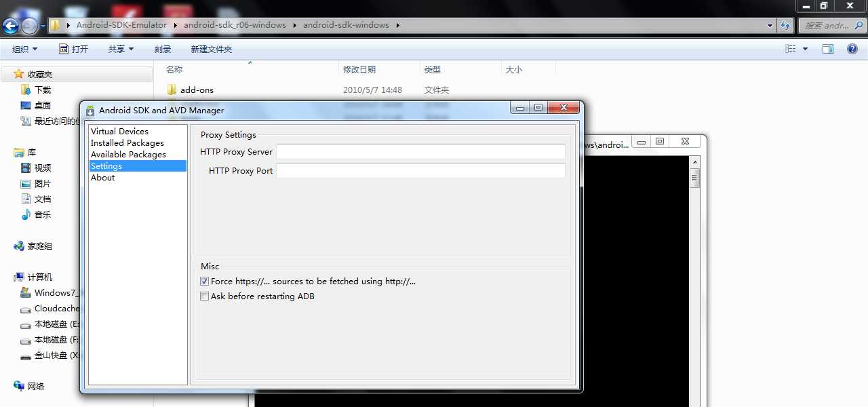Open Explorer recent locations dropdown arrow
Screen dimensions: 868x407
pyautogui.click(x=43, y=26)
